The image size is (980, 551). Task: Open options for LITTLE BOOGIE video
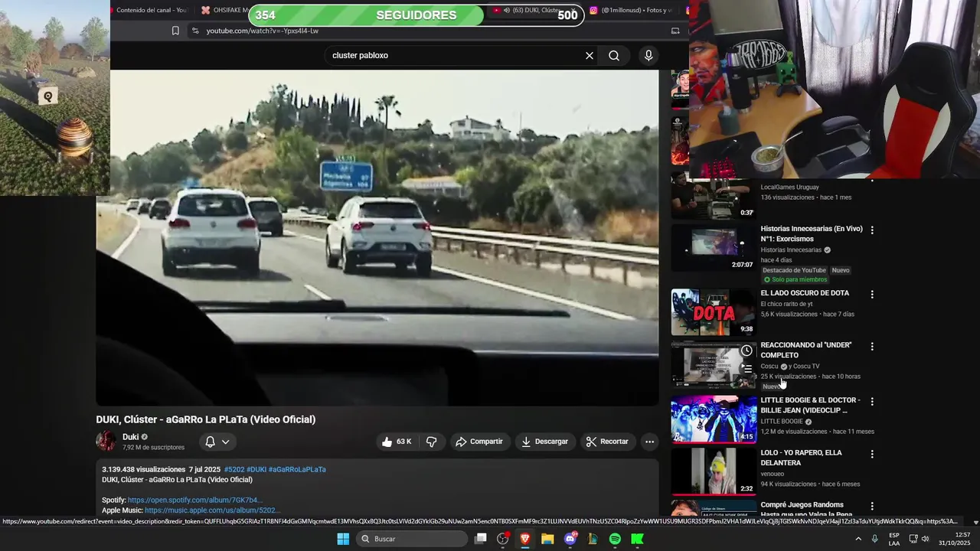[871, 401]
